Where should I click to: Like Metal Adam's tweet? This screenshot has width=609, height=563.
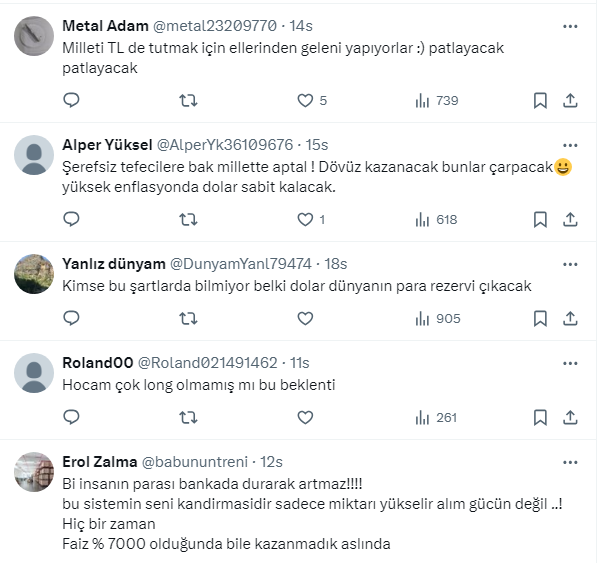point(306,100)
